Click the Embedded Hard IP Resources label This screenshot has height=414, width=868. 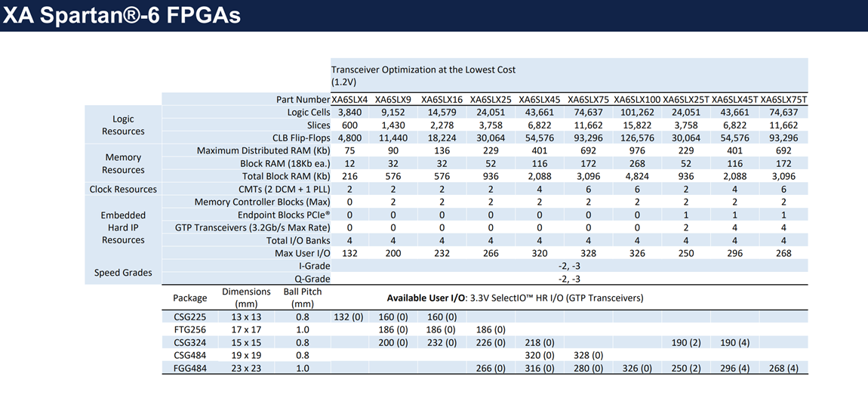123,227
